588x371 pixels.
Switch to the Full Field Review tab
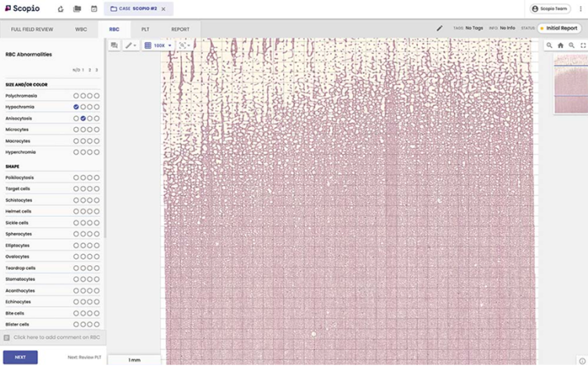point(32,29)
